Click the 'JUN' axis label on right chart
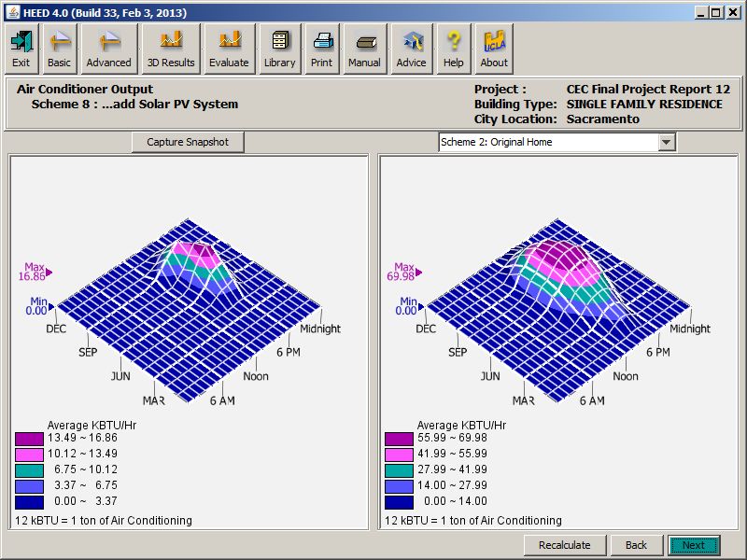 click(490, 376)
